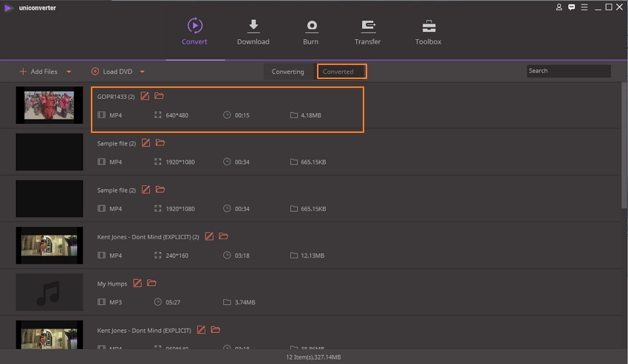Viewport: 628px width, 364px height.
Task: Select the second Sample file (2) thumbnail
Action: coord(50,199)
